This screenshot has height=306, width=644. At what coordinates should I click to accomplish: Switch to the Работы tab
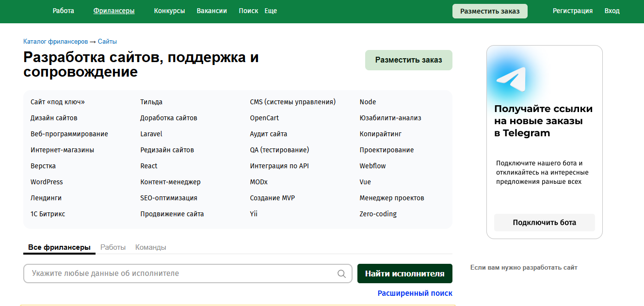tap(113, 247)
